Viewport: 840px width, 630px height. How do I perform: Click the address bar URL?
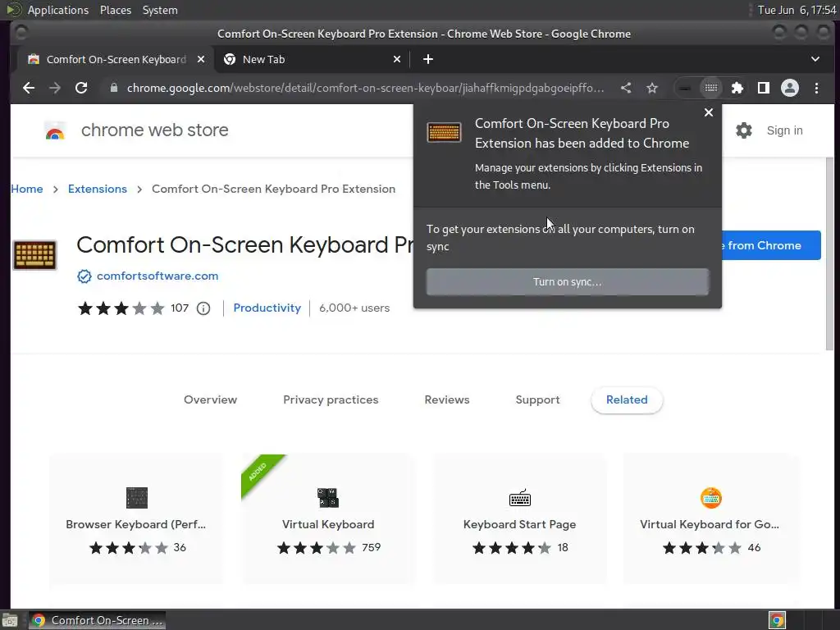(365, 88)
